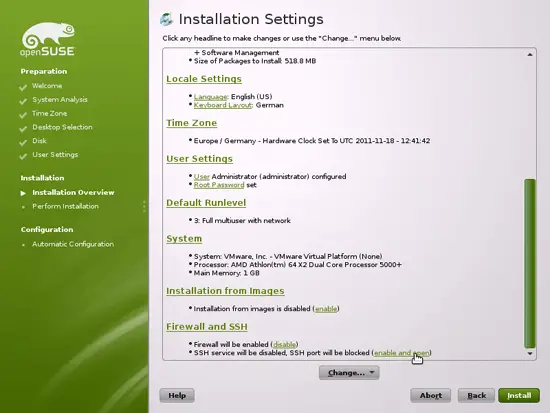The width and height of the screenshot is (550, 413).
Task: Select Automatic Configuration in sidebar
Action: click(x=73, y=244)
